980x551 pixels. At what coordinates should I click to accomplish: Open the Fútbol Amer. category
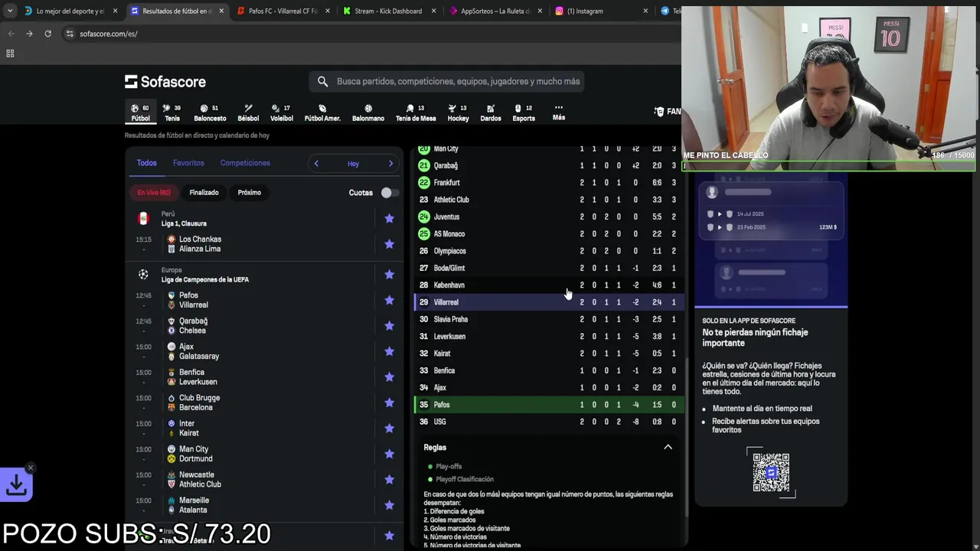(x=322, y=112)
